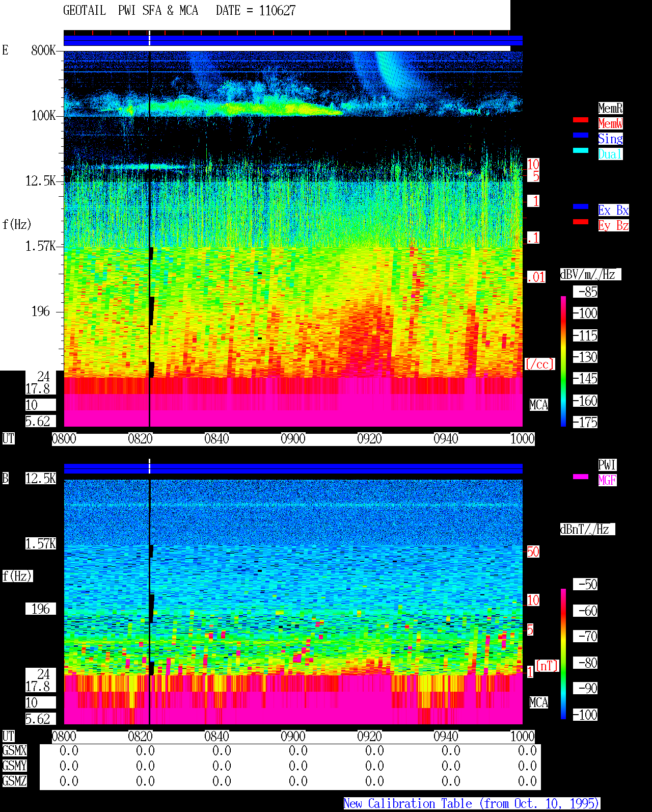Select the MemW legend label
652x812 pixels.
pyautogui.click(x=610, y=123)
